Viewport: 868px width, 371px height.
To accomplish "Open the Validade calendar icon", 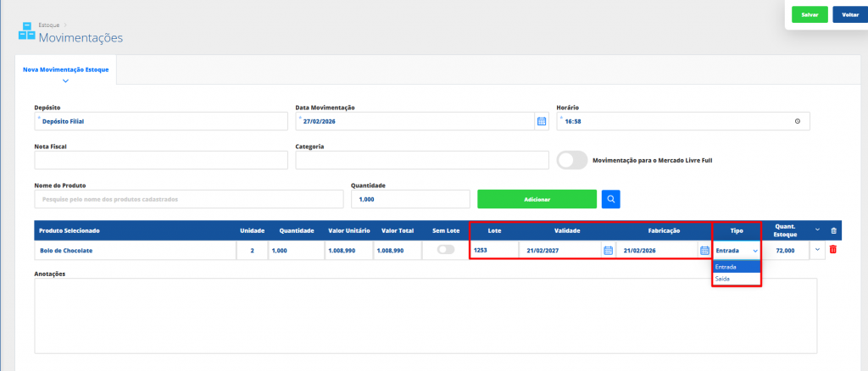I will [608, 250].
